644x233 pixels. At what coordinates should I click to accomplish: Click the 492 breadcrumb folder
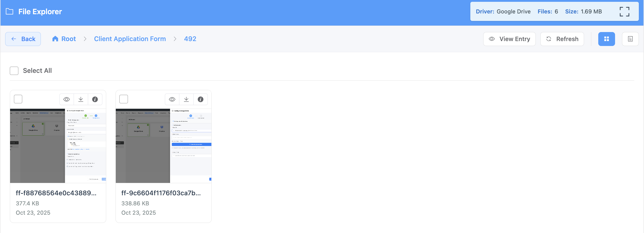(190, 39)
